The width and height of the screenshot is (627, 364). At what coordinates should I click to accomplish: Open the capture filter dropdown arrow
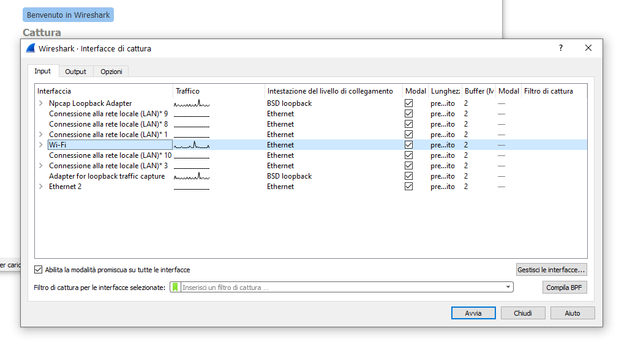coord(508,287)
